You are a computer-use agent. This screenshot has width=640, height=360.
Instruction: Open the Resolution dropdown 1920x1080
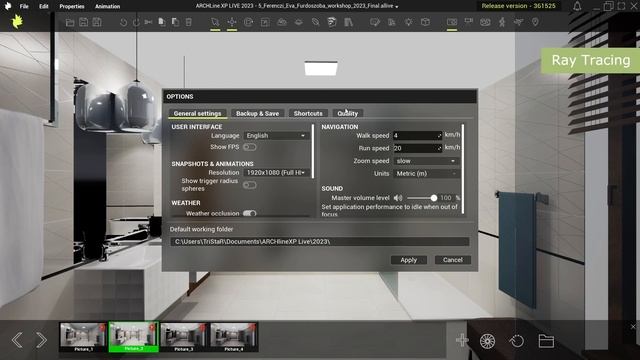[x=276, y=173]
